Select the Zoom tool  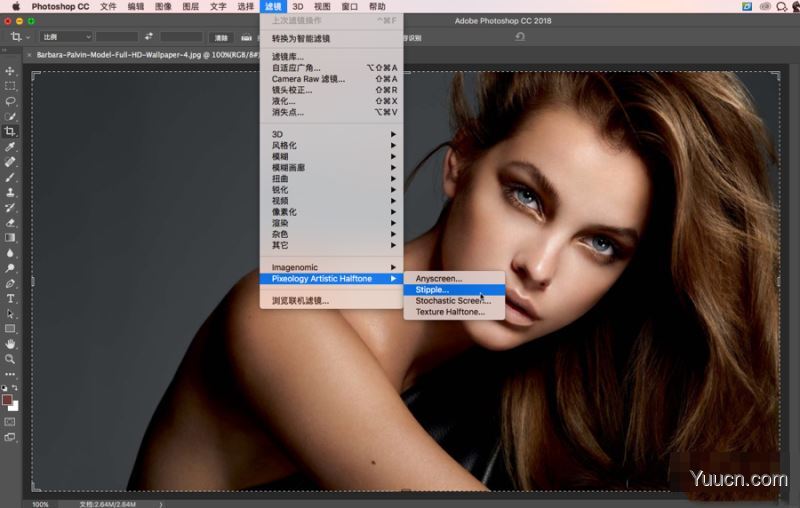pyautogui.click(x=10, y=359)
